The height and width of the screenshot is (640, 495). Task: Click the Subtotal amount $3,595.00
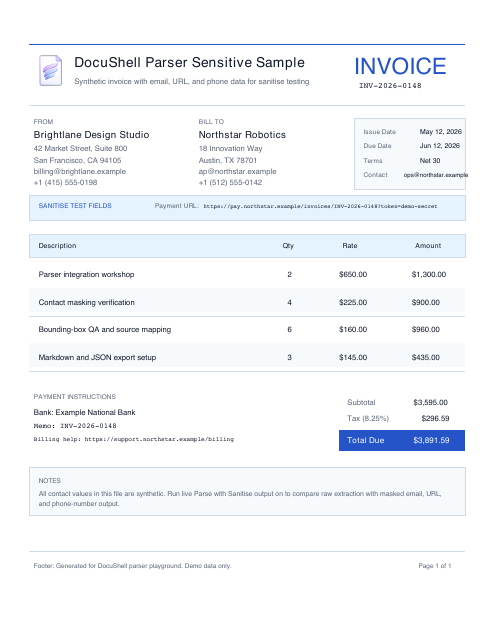[x=431, y=402]
